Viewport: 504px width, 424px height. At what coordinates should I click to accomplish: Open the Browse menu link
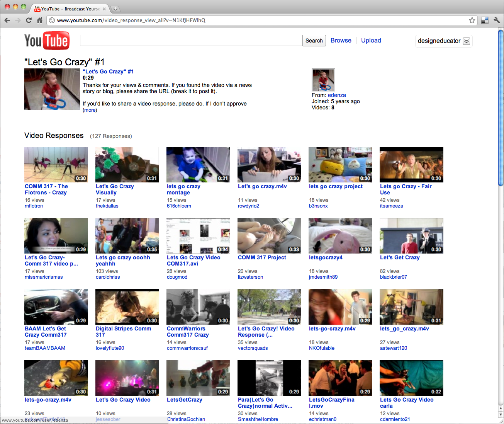(x=341, y=41)
